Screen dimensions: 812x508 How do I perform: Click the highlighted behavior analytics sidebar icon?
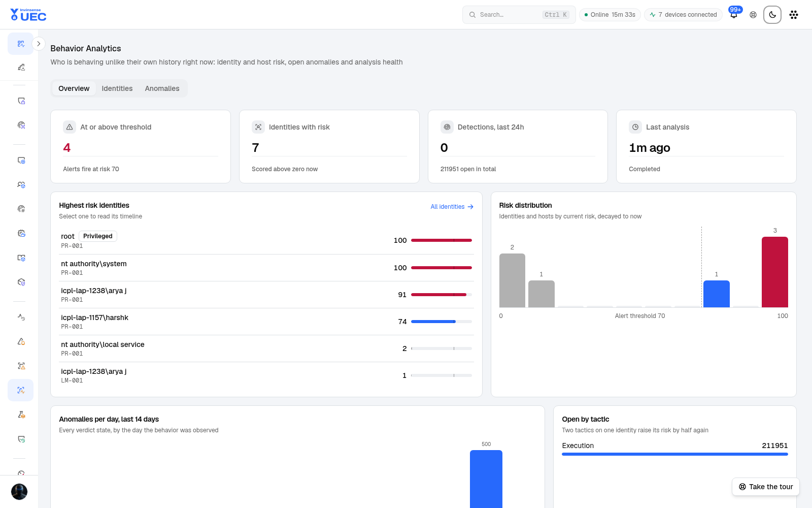[x=21, y=390]
